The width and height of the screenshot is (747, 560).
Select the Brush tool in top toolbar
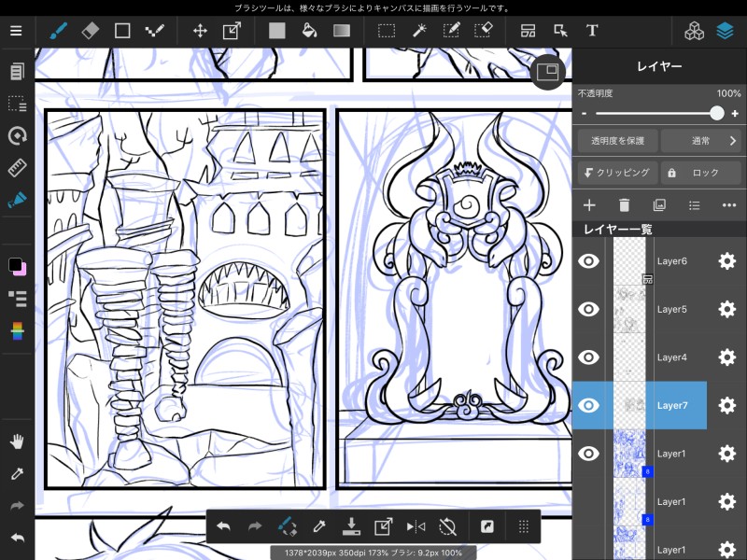59,30
